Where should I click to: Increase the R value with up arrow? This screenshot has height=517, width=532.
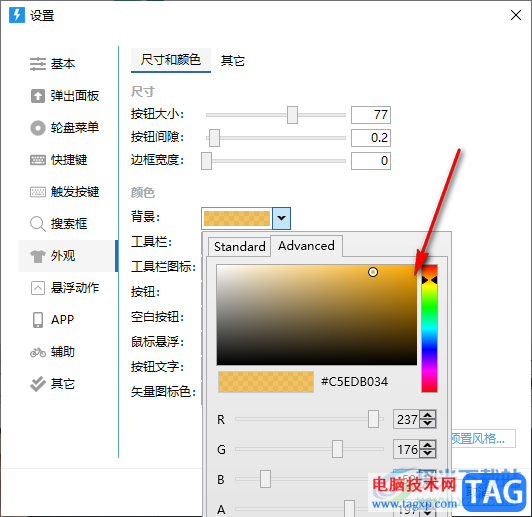(x=428, y=415)
